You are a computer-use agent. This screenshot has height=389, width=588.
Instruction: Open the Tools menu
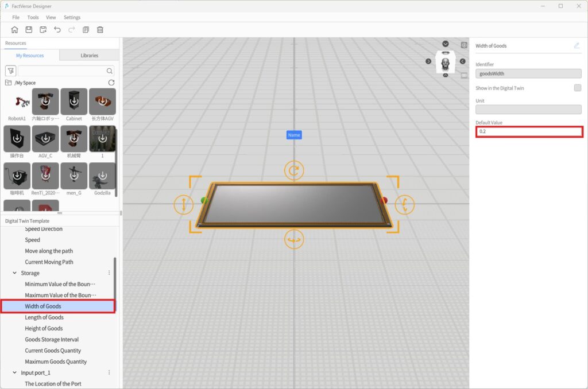tap(33, 17)
